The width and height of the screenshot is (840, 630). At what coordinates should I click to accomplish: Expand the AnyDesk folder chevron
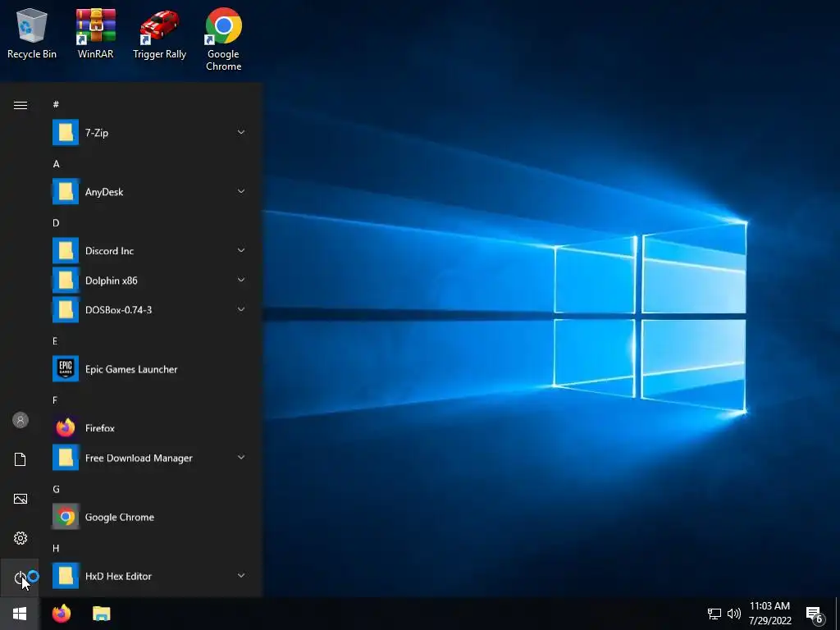(x=241, y=191)
